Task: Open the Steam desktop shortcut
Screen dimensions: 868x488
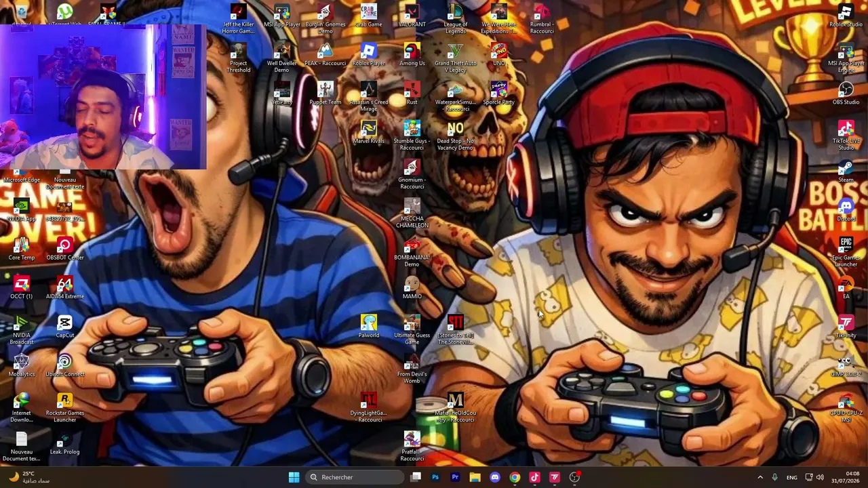Action: (846, 172)
